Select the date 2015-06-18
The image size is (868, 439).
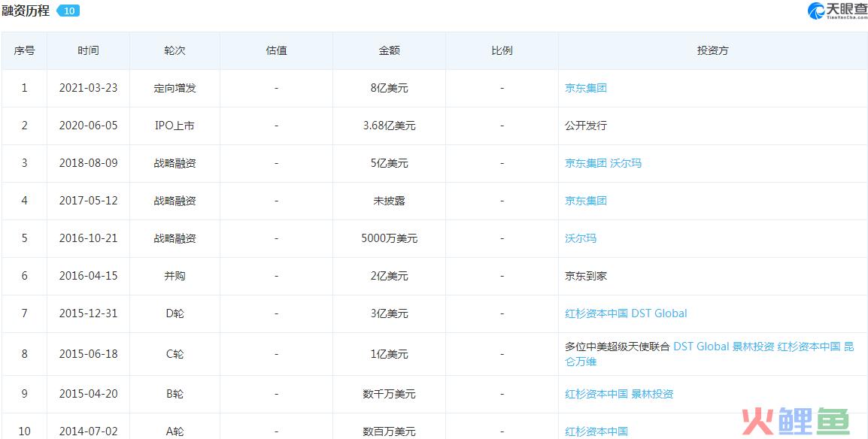click(89, 354)
